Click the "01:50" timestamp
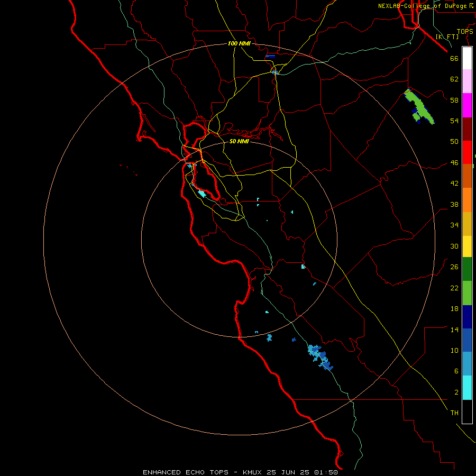The height and width of the screenshot is (476, 476). (x=326, y=472)
